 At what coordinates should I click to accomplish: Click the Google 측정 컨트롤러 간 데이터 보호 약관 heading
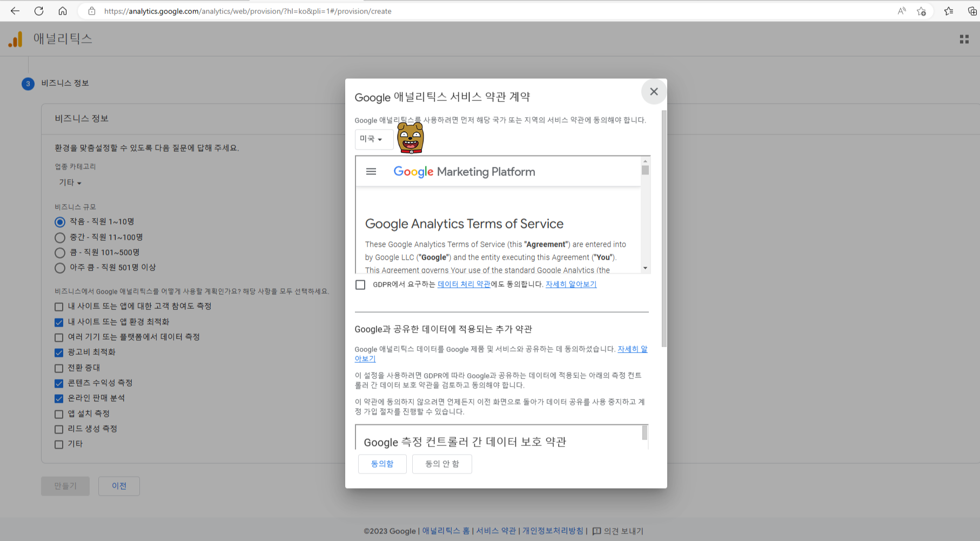[465, 442]
